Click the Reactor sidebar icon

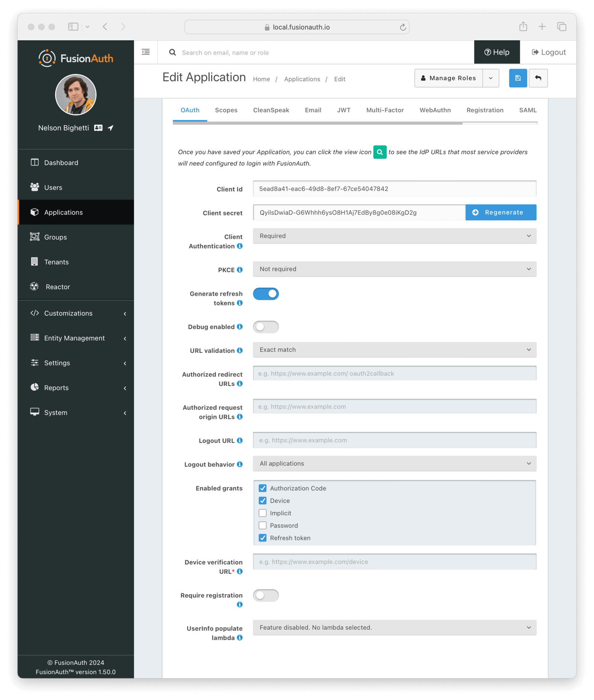tap(35, 286)
